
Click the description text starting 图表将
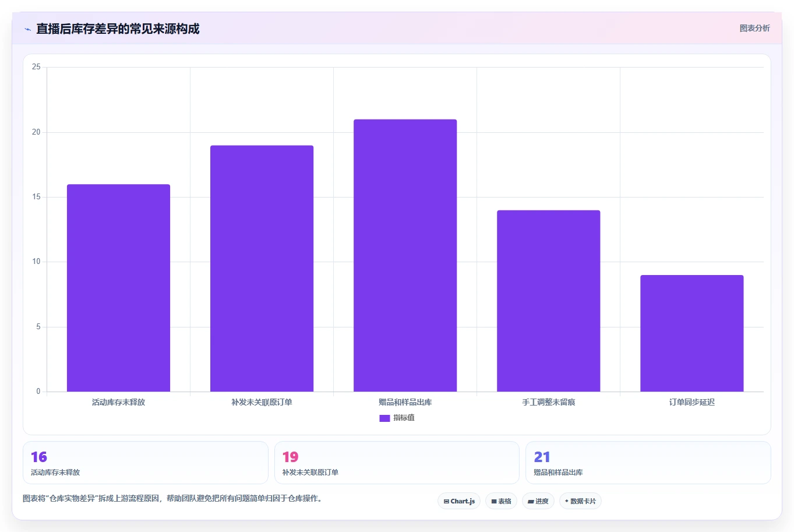click(172, 498)
